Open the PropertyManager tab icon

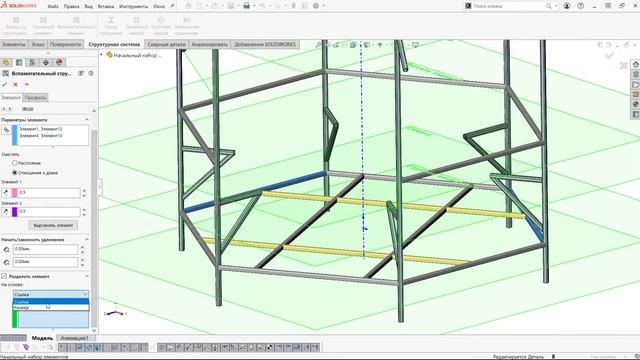(19, 62)
